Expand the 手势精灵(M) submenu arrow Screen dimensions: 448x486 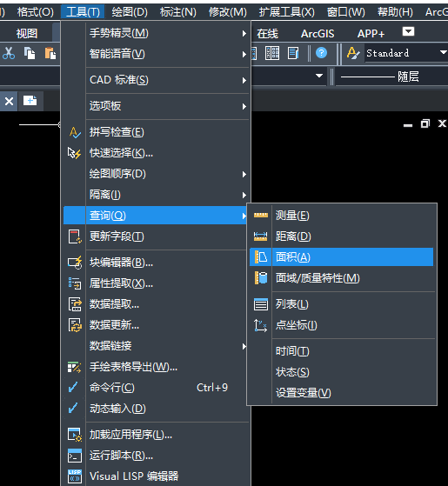[x=244, y=34]
